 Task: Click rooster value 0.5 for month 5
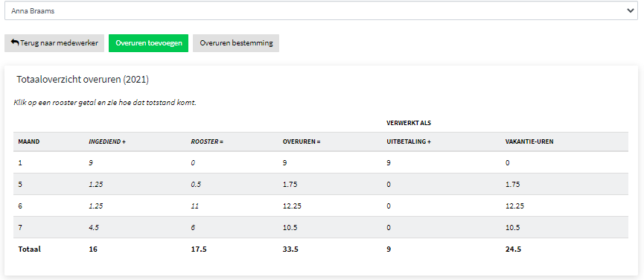[x=196, y=185]
